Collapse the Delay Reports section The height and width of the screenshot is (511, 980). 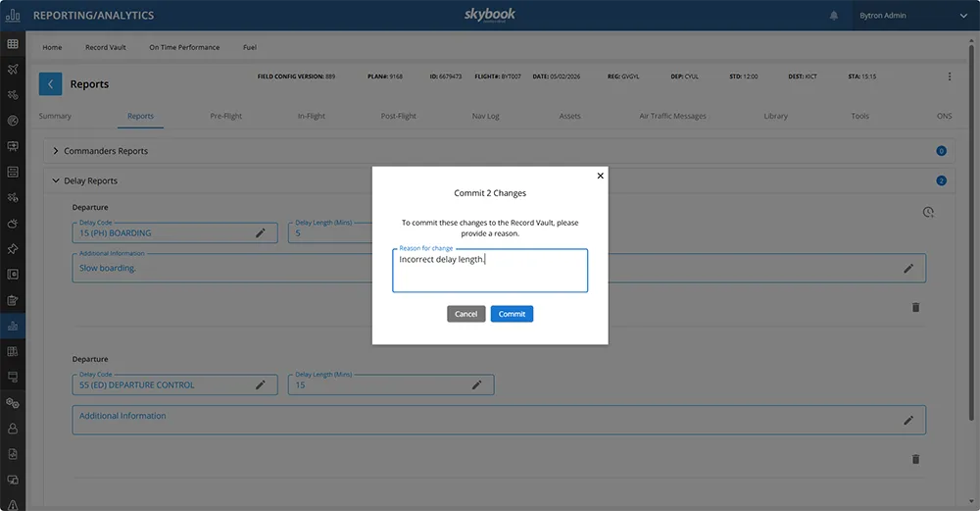point(56,181)
